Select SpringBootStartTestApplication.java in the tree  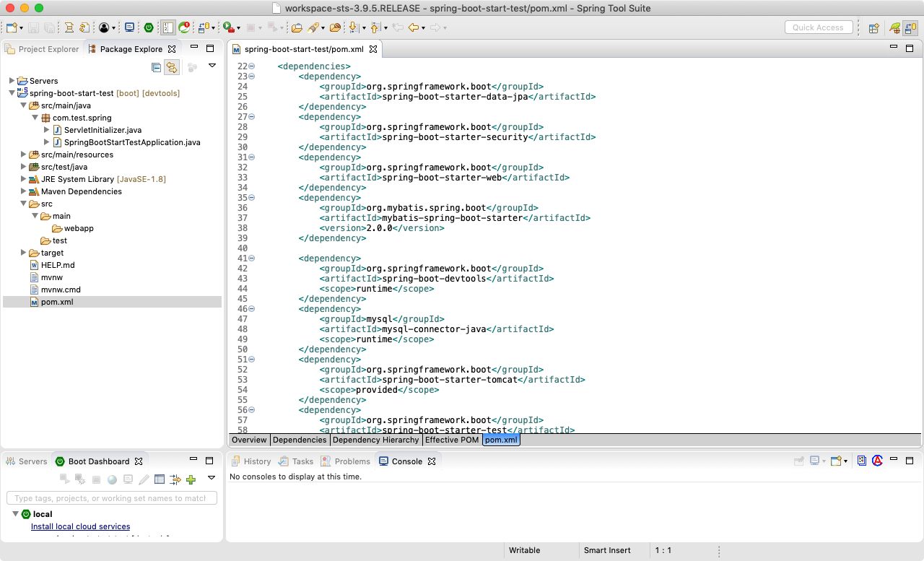click(x=132, y=142)
